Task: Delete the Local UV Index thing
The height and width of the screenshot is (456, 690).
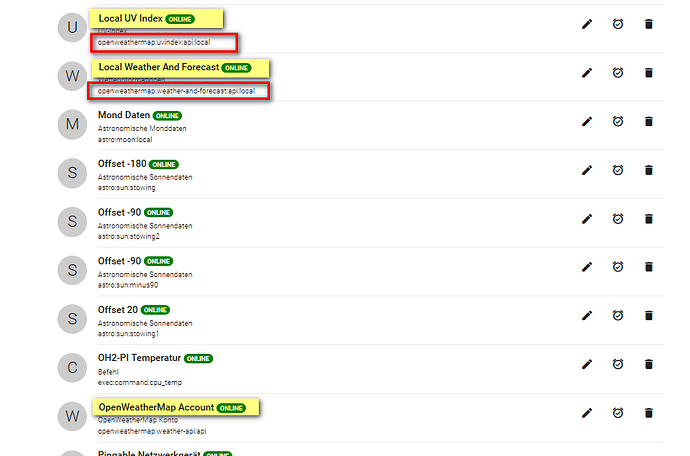Action: pyautogui.click(x=649, y=24)
